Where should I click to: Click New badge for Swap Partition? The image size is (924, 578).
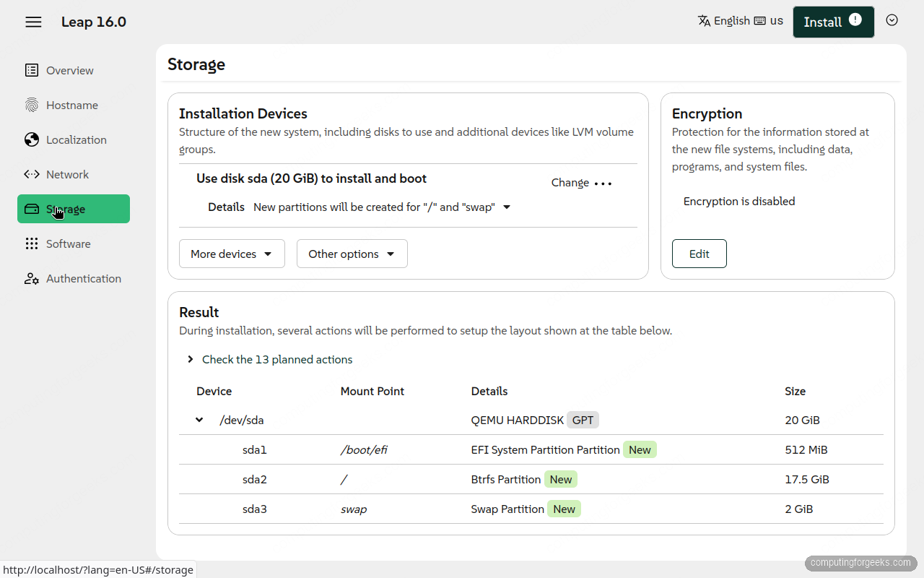click(x=564, y=509)
